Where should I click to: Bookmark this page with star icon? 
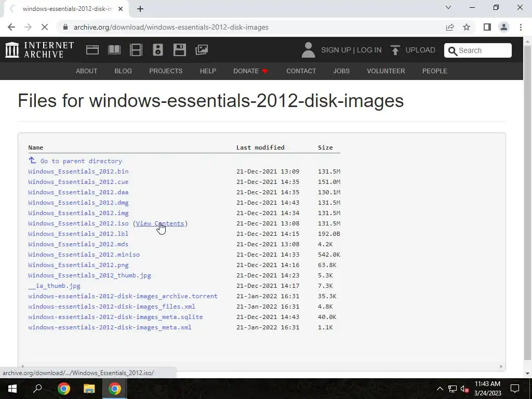[x=467, y=27]
